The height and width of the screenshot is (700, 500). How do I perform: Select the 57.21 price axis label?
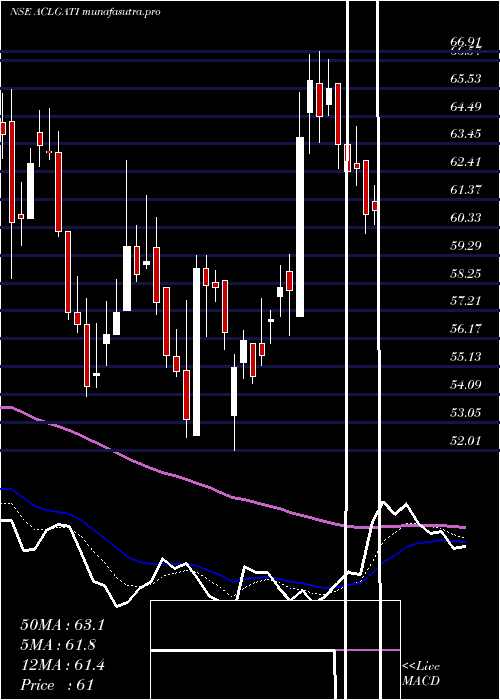click(x=466, y=301)
